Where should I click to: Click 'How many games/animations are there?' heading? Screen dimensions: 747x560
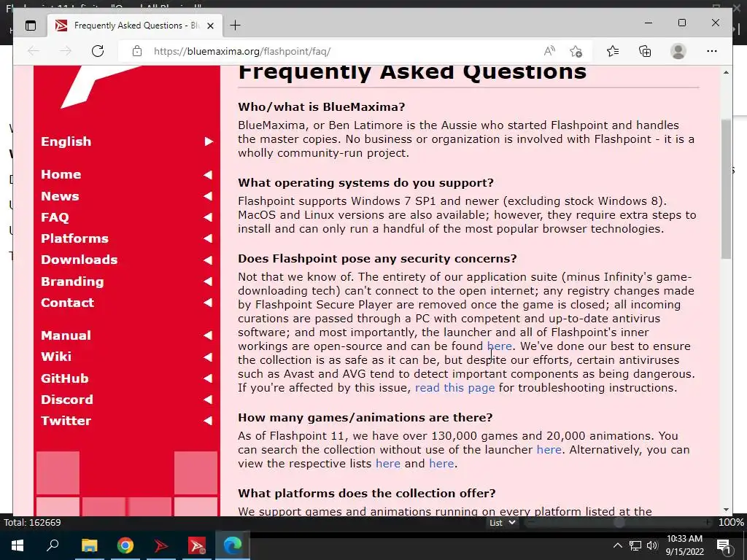[x=365, y=418]
